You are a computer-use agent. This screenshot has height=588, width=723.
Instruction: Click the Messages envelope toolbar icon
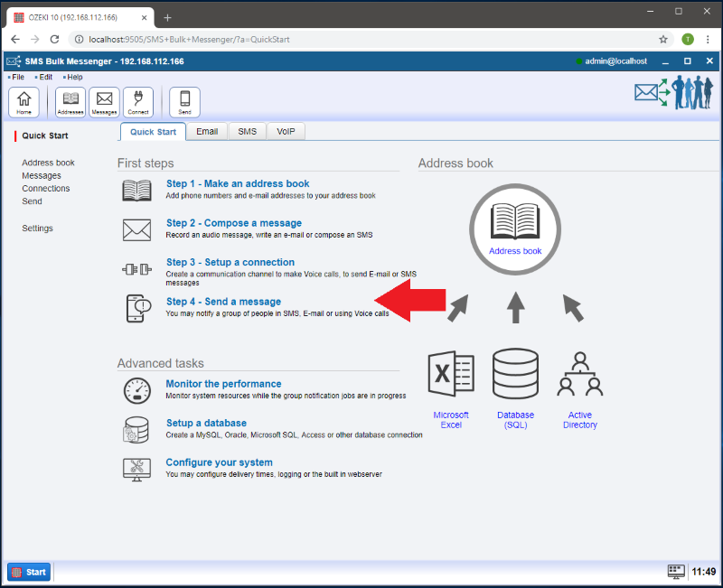[104, 102]
